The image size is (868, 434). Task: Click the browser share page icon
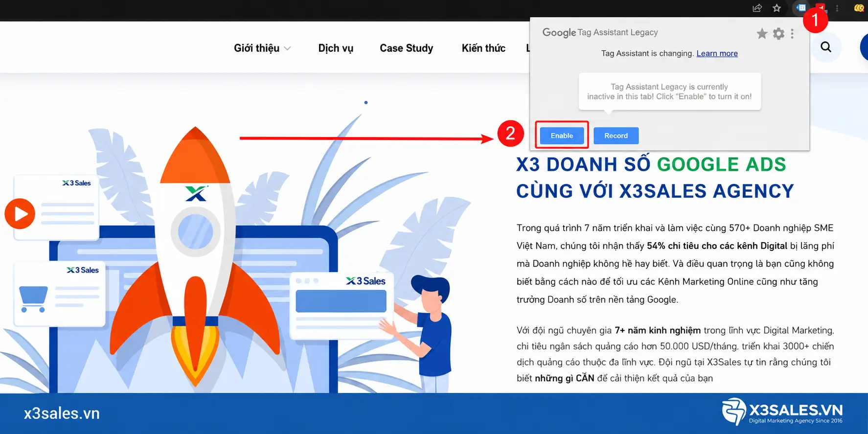coord(757,8)
